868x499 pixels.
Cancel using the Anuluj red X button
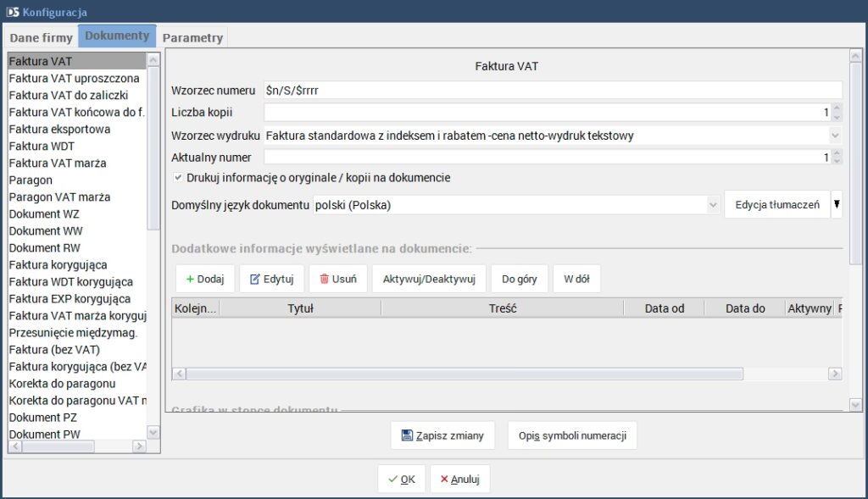click(x=459, y=479)
